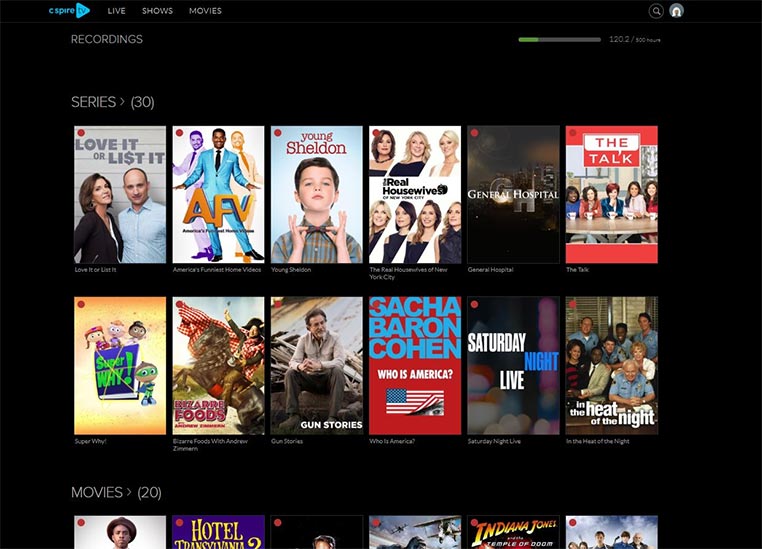Click red record dot on Who Is America?
This screenshot has height=549, width=762.
(376, 304)
